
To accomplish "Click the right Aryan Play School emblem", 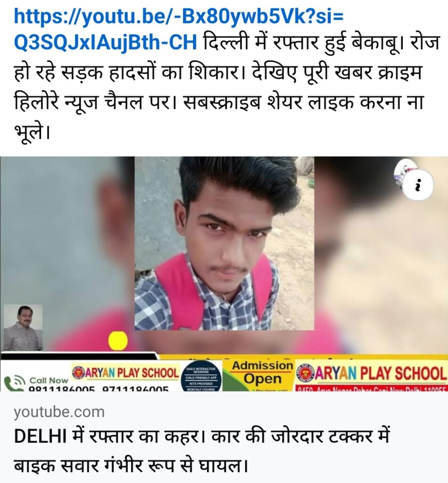I will click(305, 374).
